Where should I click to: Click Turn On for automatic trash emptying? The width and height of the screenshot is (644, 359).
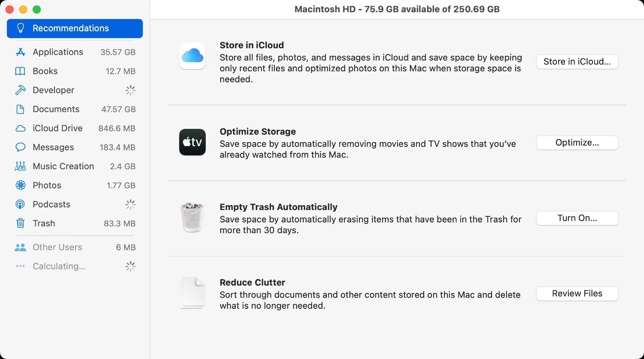[x=577, y=218]
